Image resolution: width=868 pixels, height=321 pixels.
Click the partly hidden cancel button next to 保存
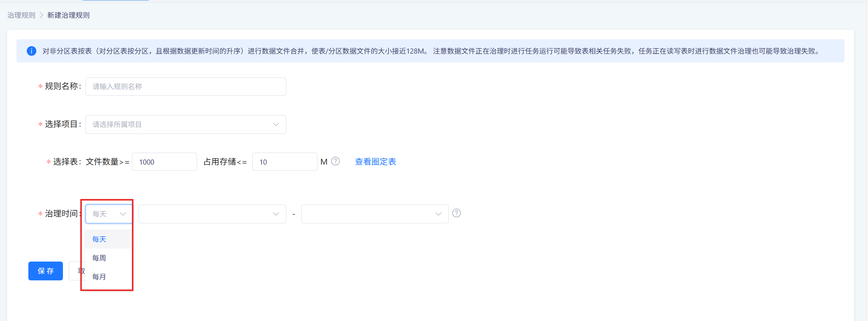tap(77, 271)
